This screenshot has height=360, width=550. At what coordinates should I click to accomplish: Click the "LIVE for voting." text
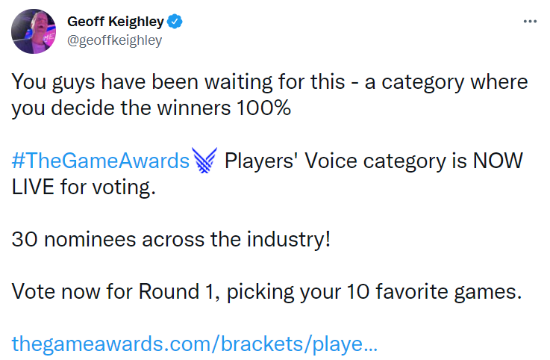point(83,187)
